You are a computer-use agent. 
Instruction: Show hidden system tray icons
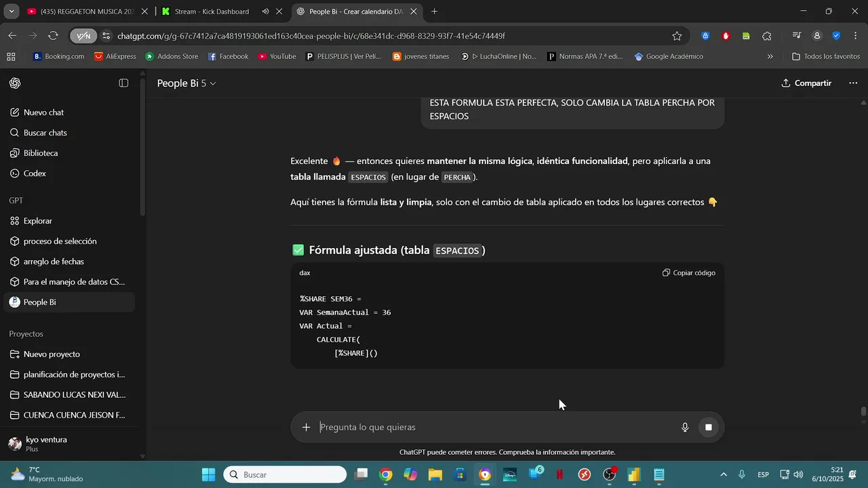tap(723, 474)
